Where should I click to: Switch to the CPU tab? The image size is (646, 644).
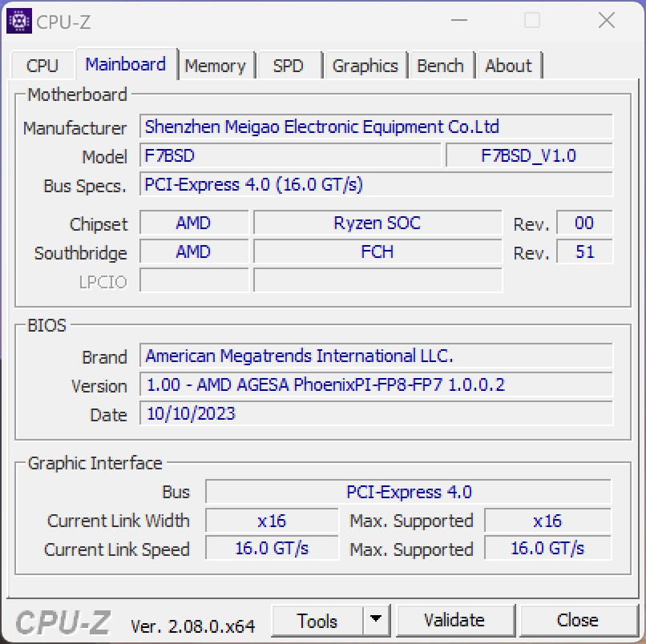(x=42, y=66)
